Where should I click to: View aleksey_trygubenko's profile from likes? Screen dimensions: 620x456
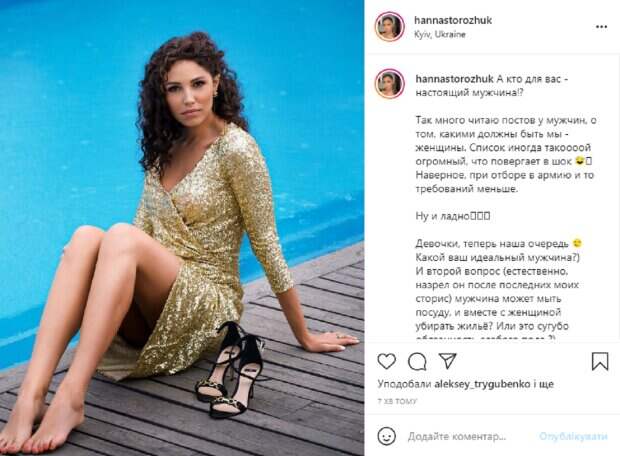click(x=482, y=384)
